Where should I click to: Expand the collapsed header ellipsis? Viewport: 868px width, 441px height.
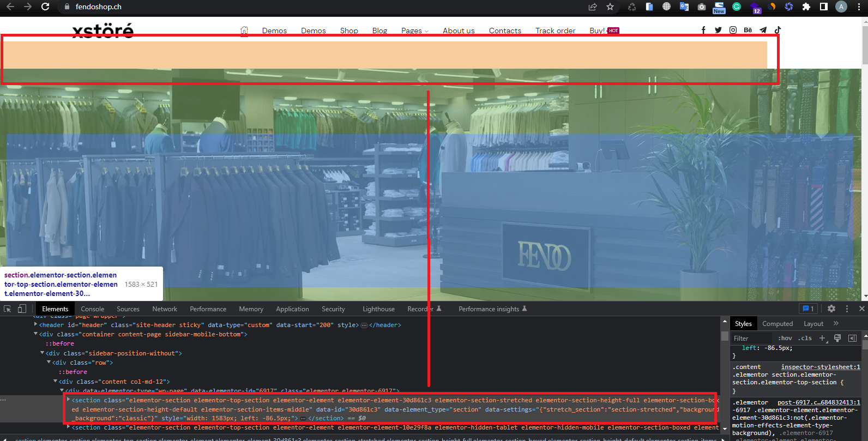[x=364, y=325]
